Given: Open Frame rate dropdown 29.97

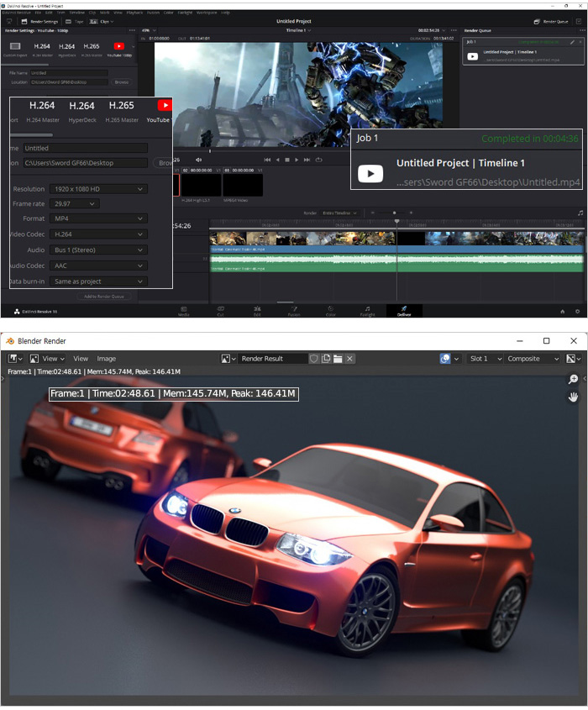Looking at the screenshot, I should click(x=75, y=204).
